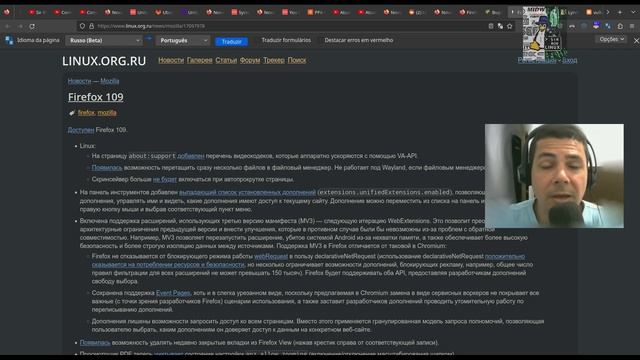
Task: Follow the не будет link
Action: (x=165, y=179)
